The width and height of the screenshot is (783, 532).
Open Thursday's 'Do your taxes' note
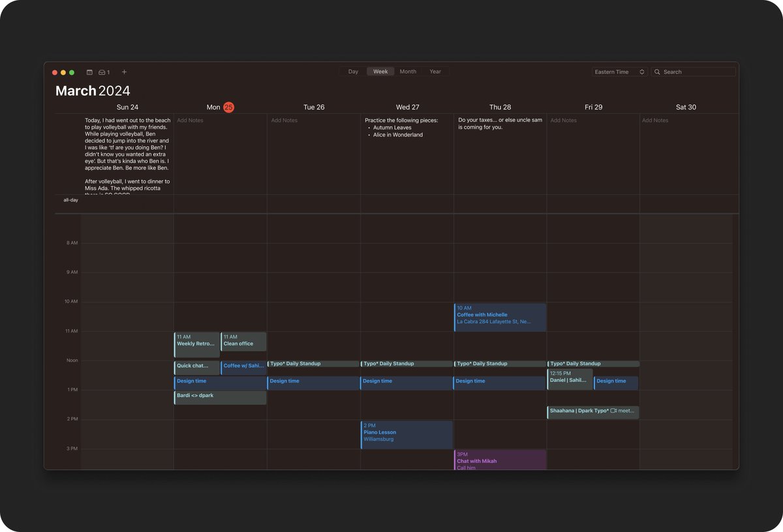(500, 123)
